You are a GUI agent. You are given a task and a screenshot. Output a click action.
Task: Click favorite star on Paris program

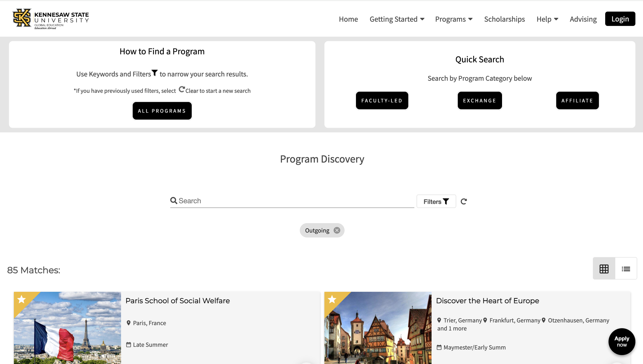22,299
